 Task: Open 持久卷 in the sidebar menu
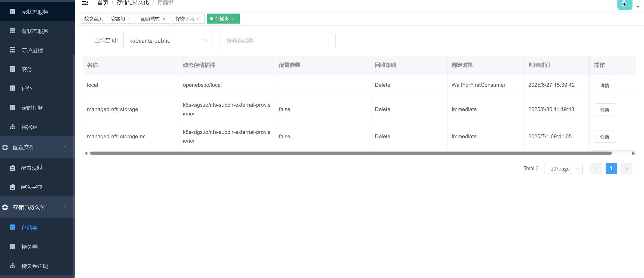point(29,247)
